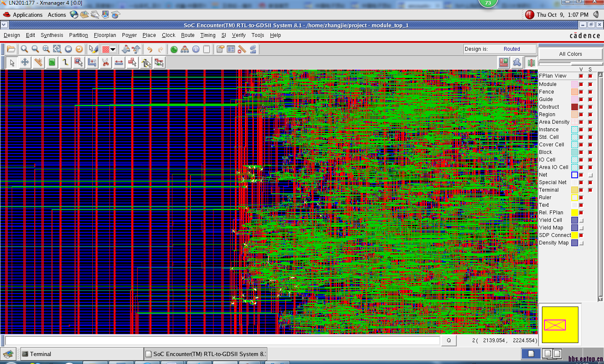Click Net blue outline color swatch
The width and height of the screenshot is (604, 364).
coord(575,175)
